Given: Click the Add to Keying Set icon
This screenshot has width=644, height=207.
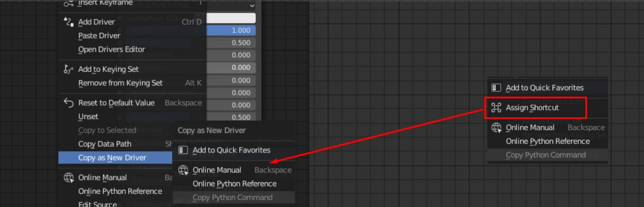Looking at the screenshot, I should point(68,69).
